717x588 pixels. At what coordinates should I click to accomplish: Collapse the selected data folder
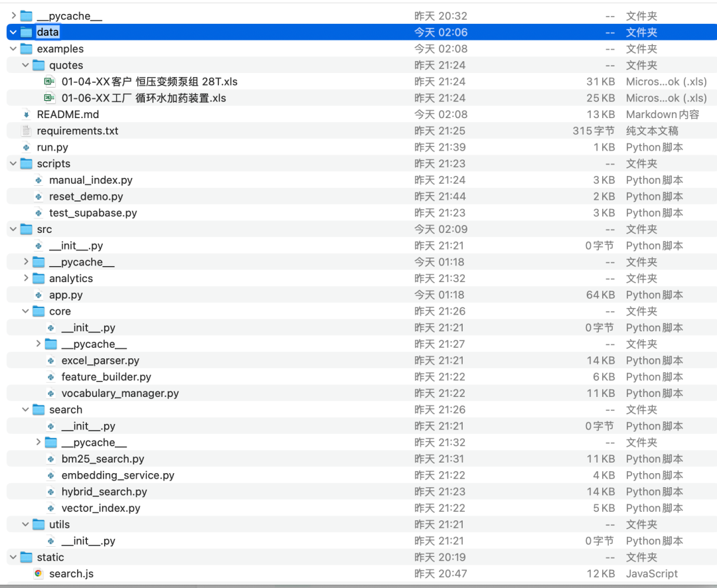tap(13, 32)
